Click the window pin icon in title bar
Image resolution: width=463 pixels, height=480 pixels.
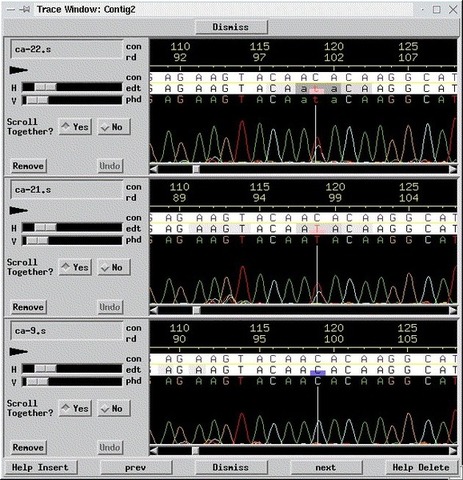(x=25, y=9)
